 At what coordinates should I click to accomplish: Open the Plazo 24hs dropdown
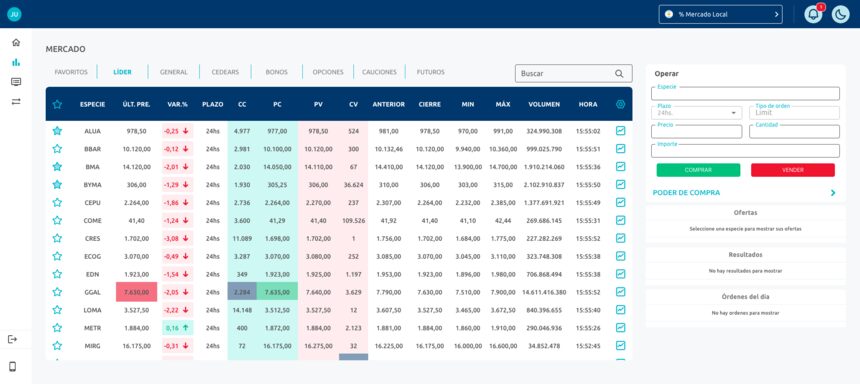[x=696, y=113]
